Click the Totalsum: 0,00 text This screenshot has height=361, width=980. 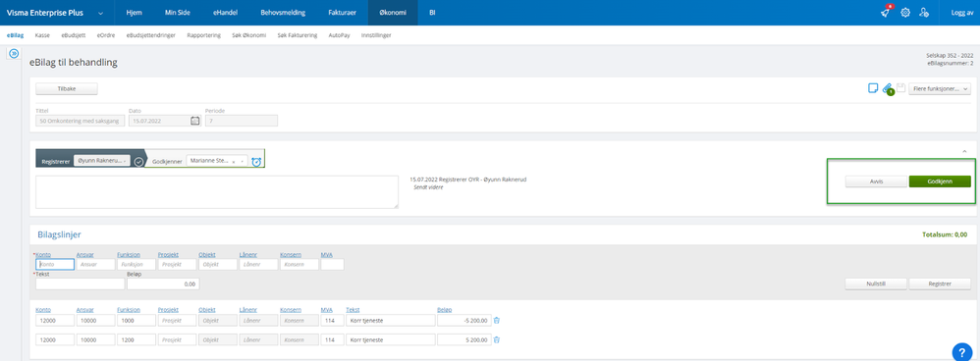(x=945, y=234)
